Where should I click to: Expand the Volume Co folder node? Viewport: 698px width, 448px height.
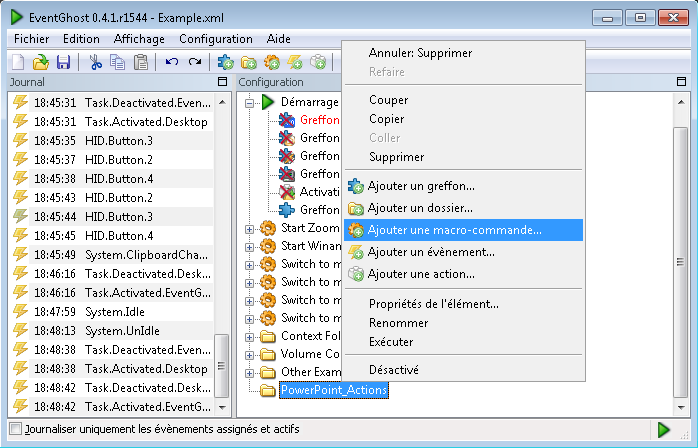click(x=249, y=355)
